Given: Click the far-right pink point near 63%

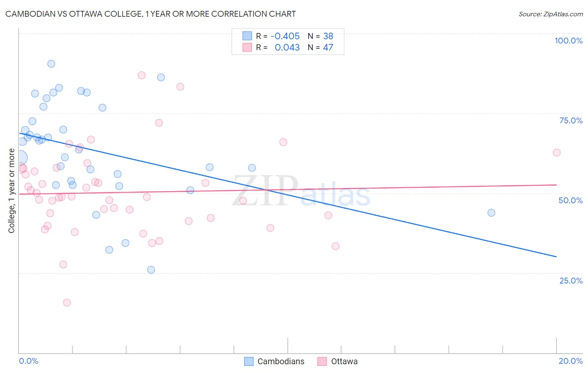Looking at the screenshot, I should pos(557,153).
